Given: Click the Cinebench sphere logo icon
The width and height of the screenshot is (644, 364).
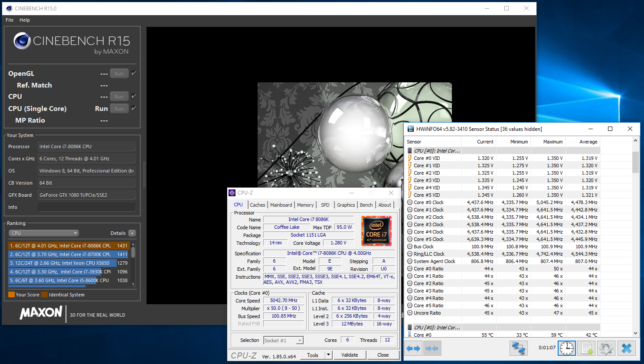Looking at the screenshot, I should (x=22, y=41).
